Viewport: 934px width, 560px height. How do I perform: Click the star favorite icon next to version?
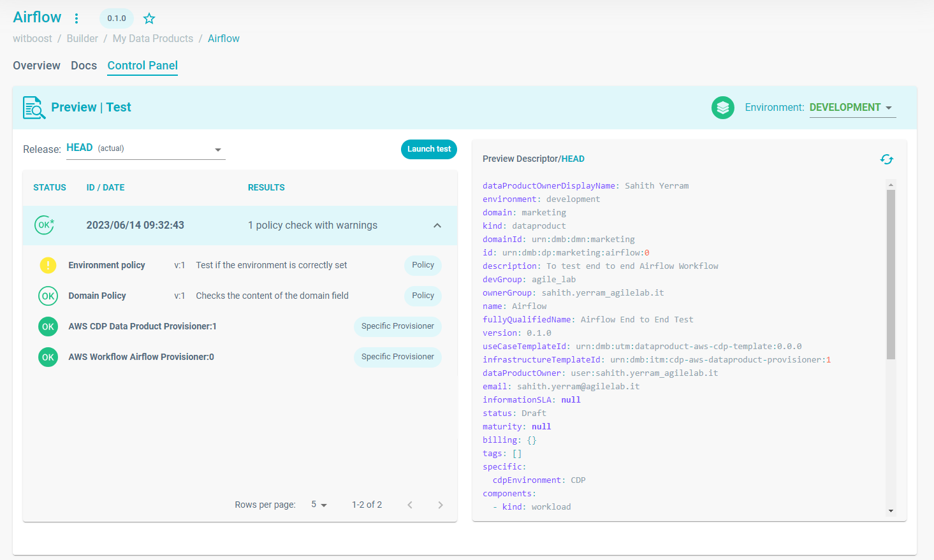coord(149,18)
